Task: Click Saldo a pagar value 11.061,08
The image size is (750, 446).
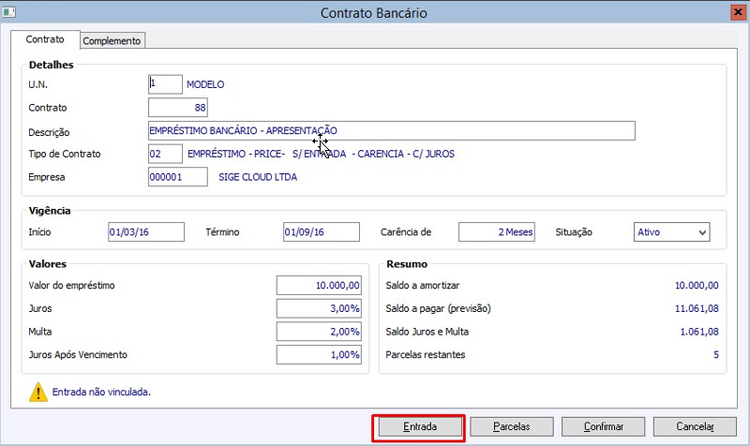Action: [696, 309]
